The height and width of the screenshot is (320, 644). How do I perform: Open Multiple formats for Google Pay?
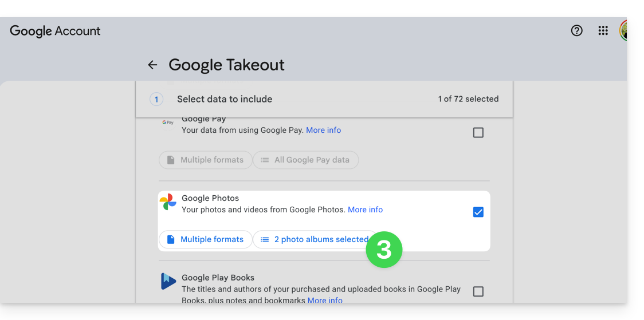(205, 160)
